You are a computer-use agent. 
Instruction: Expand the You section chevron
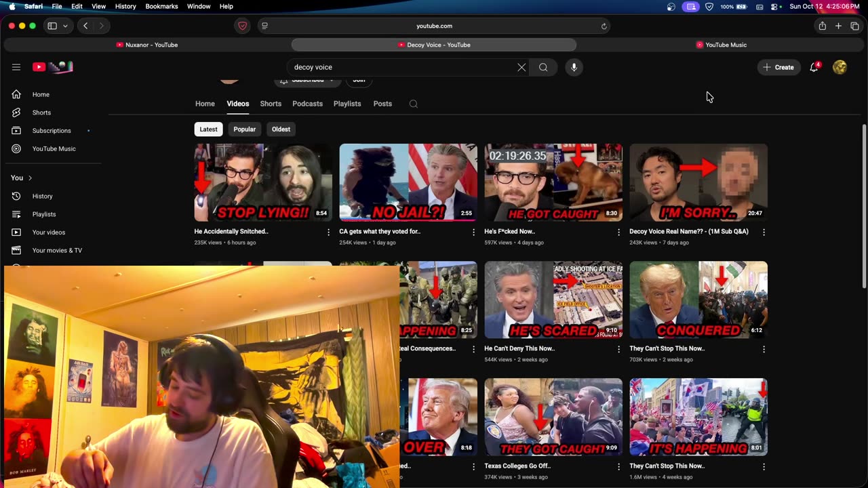coord(30,178)
